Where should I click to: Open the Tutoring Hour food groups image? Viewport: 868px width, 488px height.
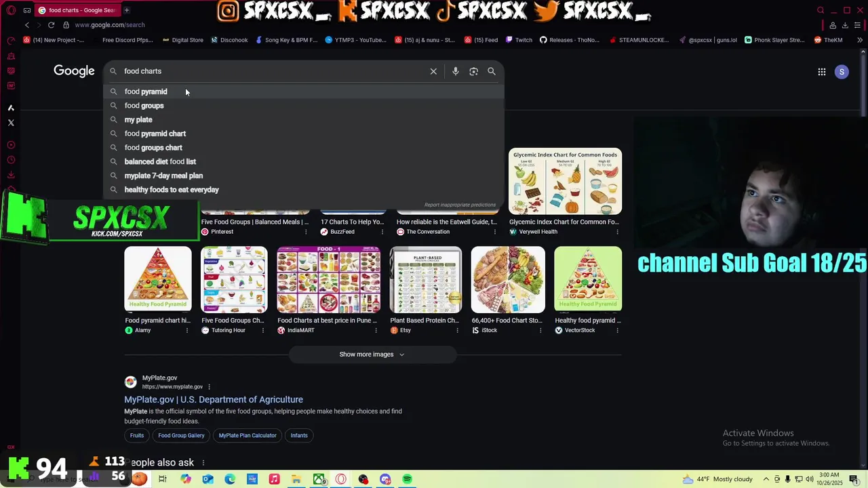click(234, 279)
